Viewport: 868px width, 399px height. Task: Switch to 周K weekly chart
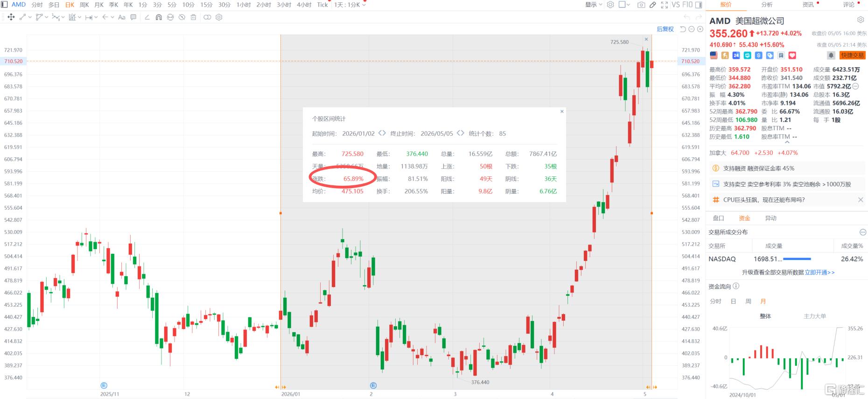(x=84, y=5)
